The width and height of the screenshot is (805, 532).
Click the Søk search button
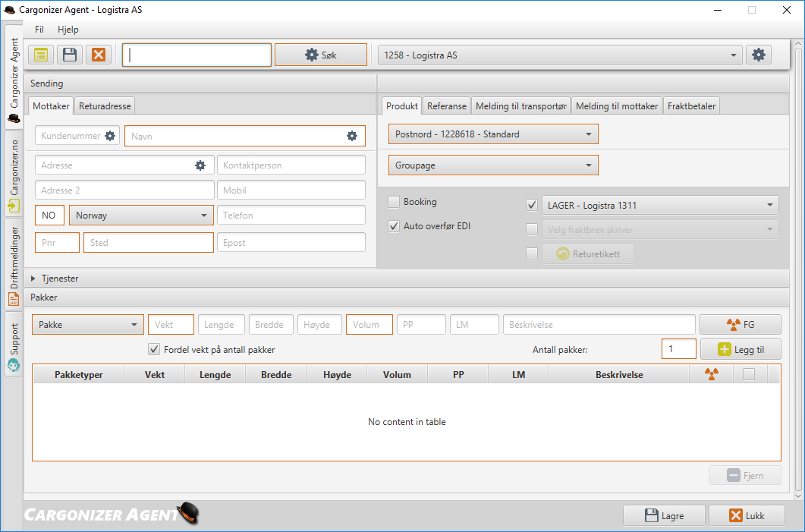(x=321, y=55)
